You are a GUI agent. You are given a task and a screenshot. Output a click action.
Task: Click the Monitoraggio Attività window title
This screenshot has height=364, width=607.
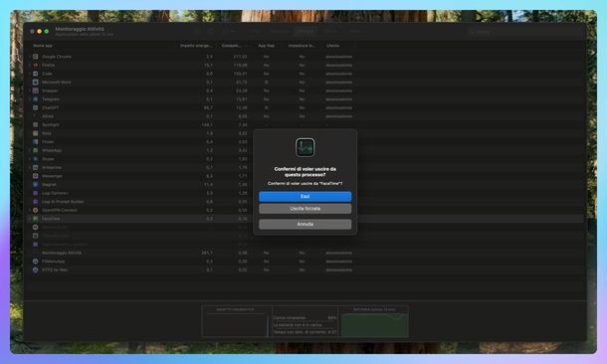pyautogui.click(x=80, y=29)
